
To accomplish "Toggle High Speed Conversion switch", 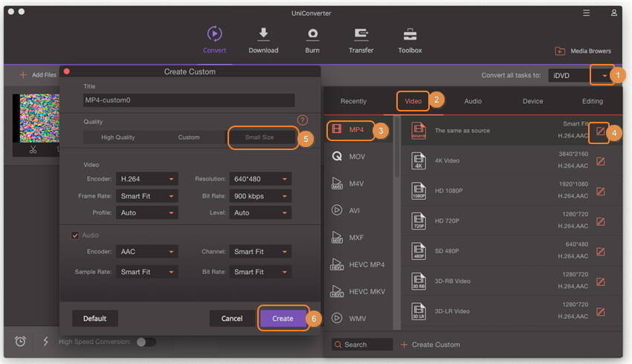I will pyautogui.click(x=146, y=342).
